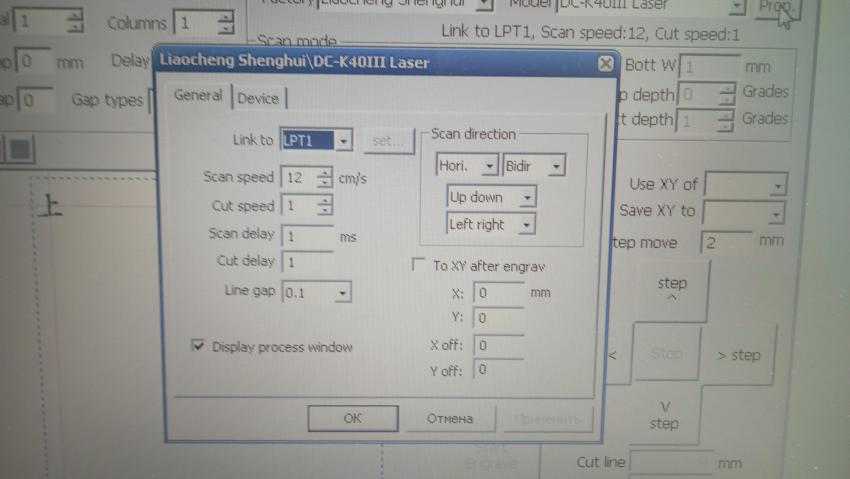Switch to the Device tab
The image size is (850, 479).
[x=258, y=98]
